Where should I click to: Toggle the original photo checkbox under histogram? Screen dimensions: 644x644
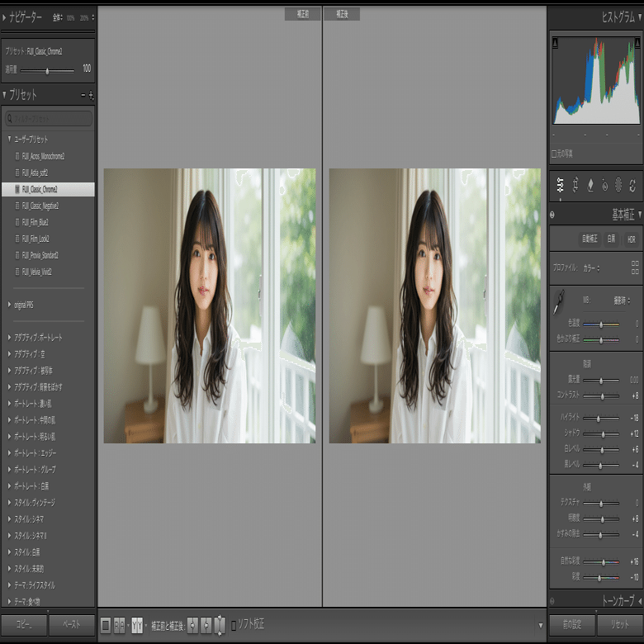click(x=554, y=154)
